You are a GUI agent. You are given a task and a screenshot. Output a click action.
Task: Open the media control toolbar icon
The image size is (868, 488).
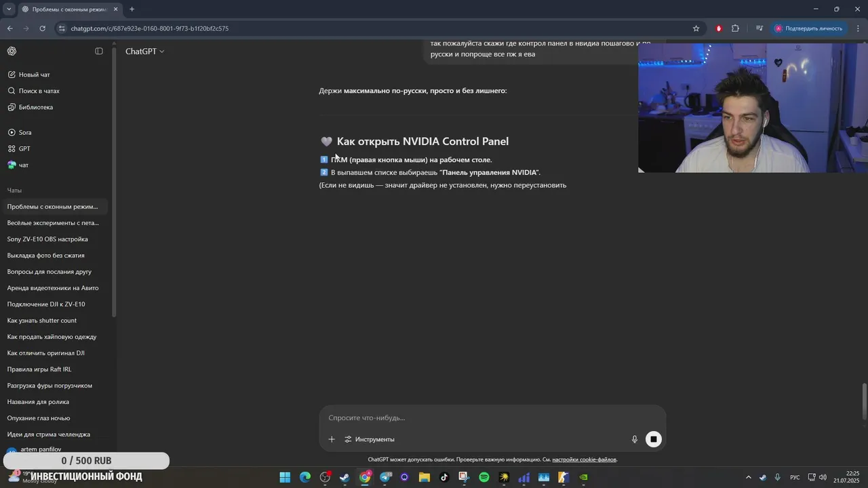[x=759, y=28]
